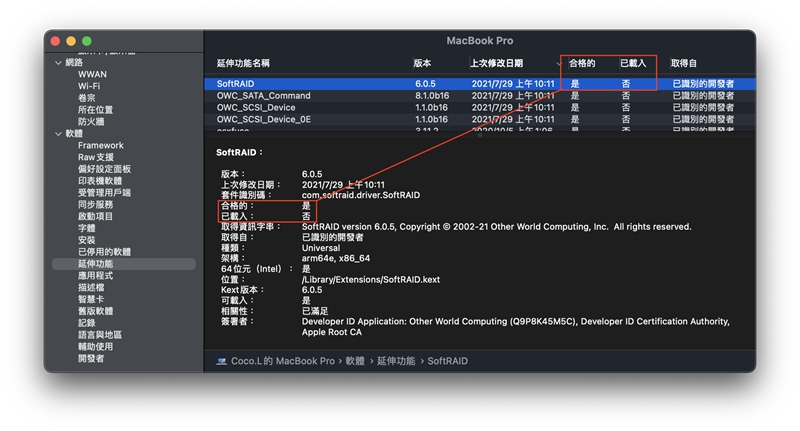Click Coco.L 的 MacBook Pro in path bar
The height and width of the screenshot is (431, 800).
click(x=283, y=361)
